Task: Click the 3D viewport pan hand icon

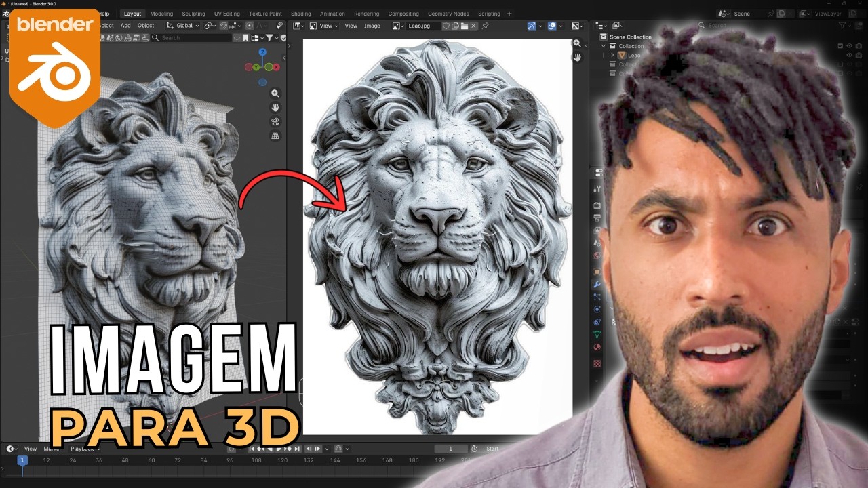Action: (x=275, y=108)
